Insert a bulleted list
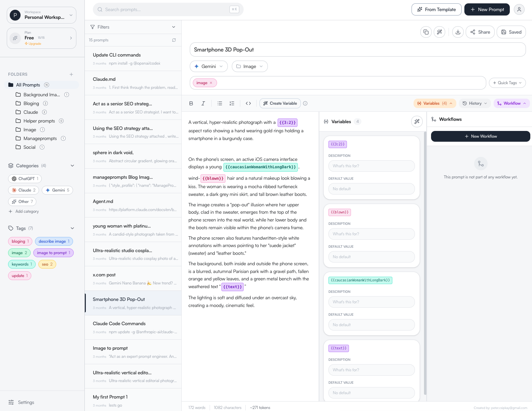 pyautogui.click(x=220, y=103)
